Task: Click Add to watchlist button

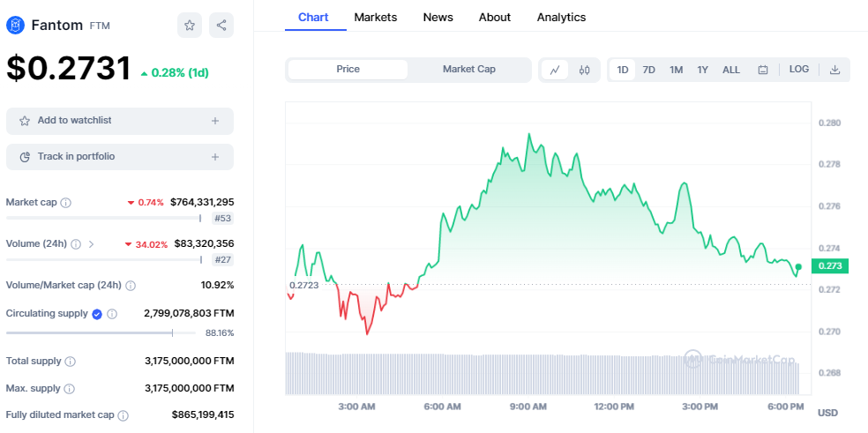Action: (120, 121)
